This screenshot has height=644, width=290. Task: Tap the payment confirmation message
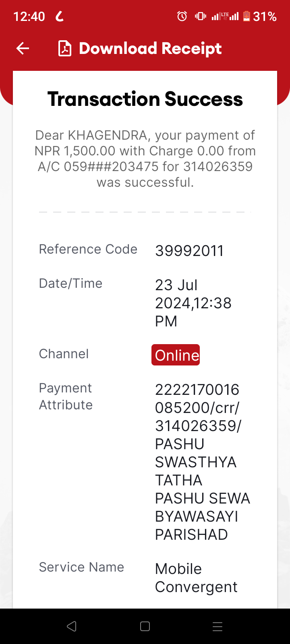[145, 159]
